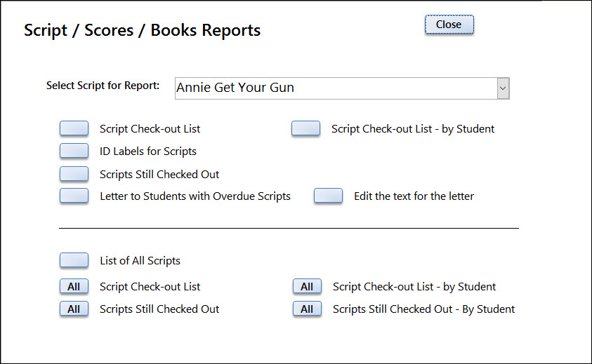This screenshot has height=364, width=592.
Task: Click the Script / Scores / Books Reports heading
Action: pyautogui.click(x=143, y=30)
